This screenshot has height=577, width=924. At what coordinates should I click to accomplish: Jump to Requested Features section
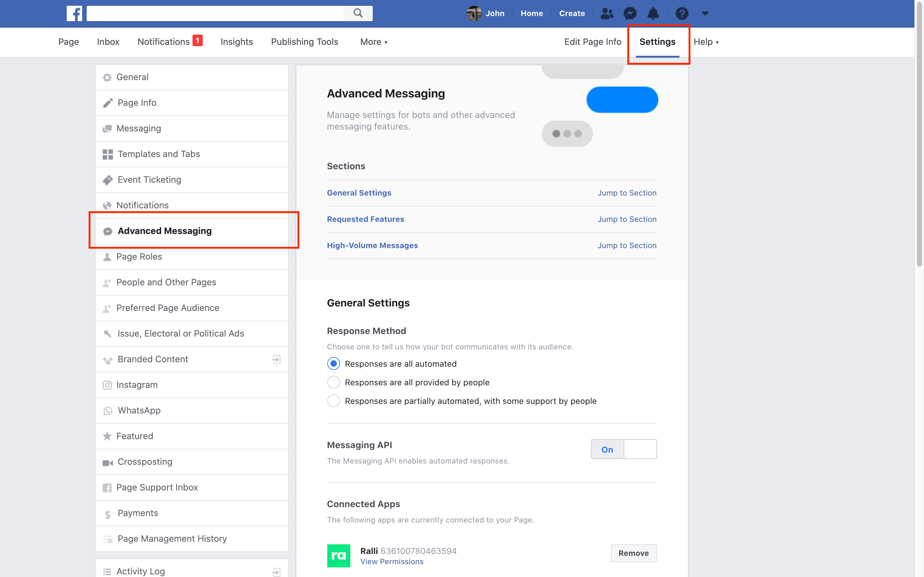627,219
